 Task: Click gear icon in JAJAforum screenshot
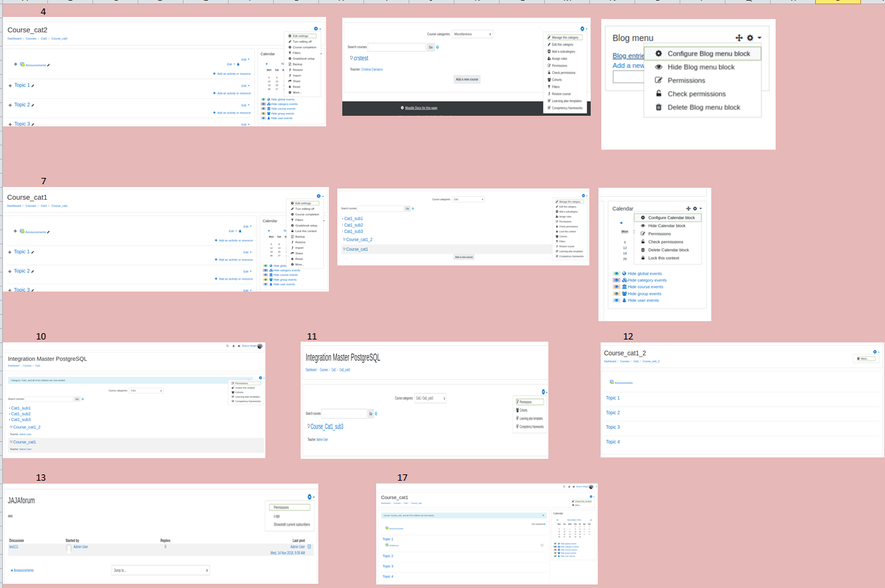[x=310, y=497]
